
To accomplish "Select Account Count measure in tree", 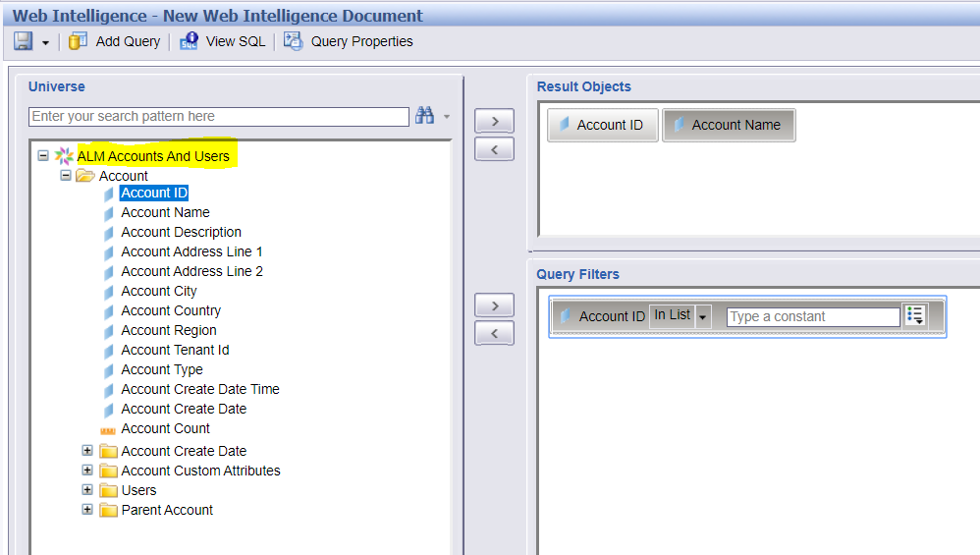I will [166, 428].
